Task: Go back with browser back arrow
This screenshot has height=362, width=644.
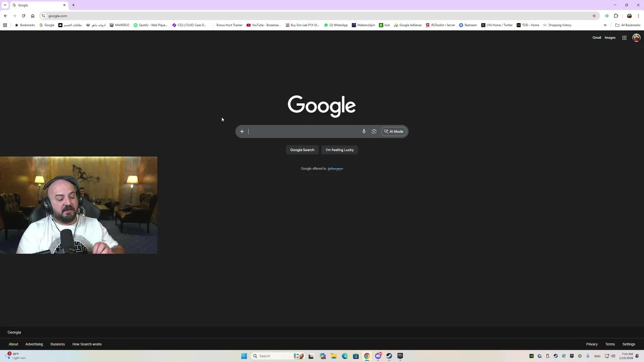Action: click(6, 16)
